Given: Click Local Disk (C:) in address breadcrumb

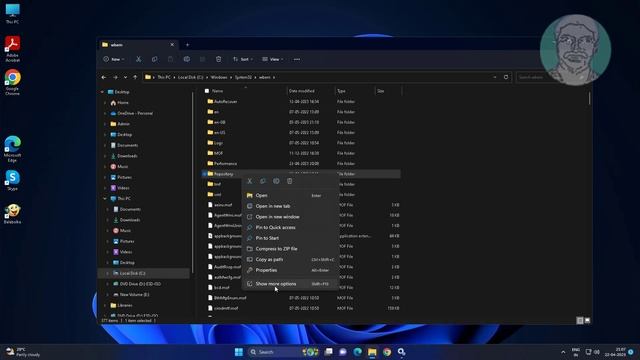Looking at the screenshot, I should click(x=190, y=77).
